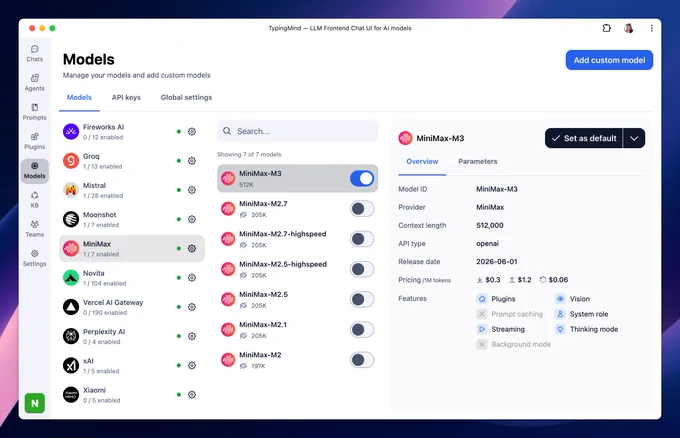
Task: Select the Perplexity AI provider
Action: pyautogui.click(x=132, y=336)
